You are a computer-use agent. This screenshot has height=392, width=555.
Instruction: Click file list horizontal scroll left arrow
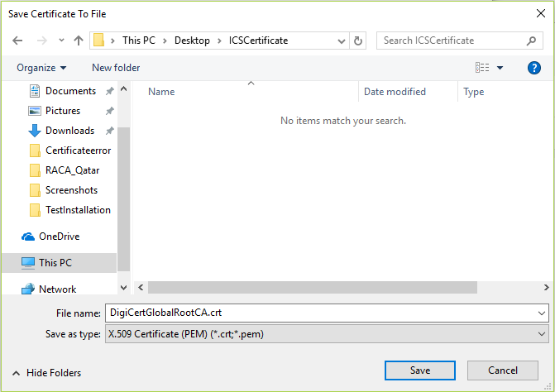(x=141, y=287)
